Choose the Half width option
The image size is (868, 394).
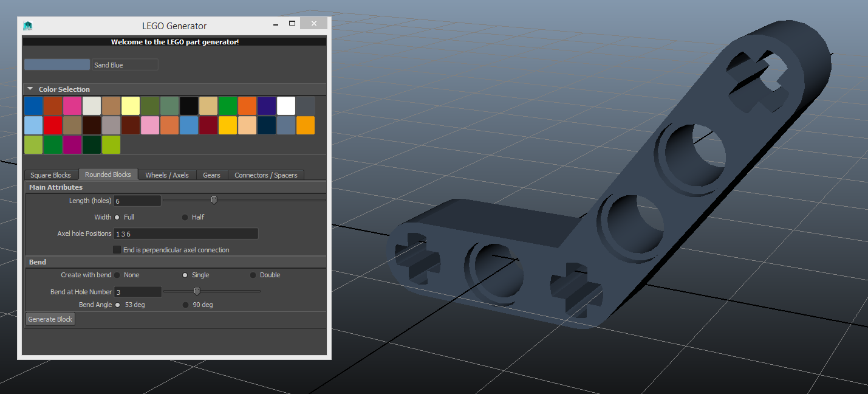185,217
